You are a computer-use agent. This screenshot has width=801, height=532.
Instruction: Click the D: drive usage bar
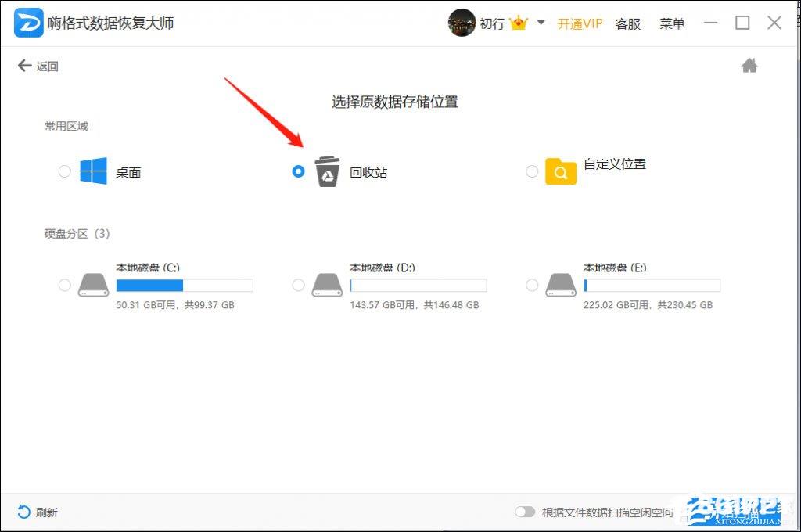(418, 285)
